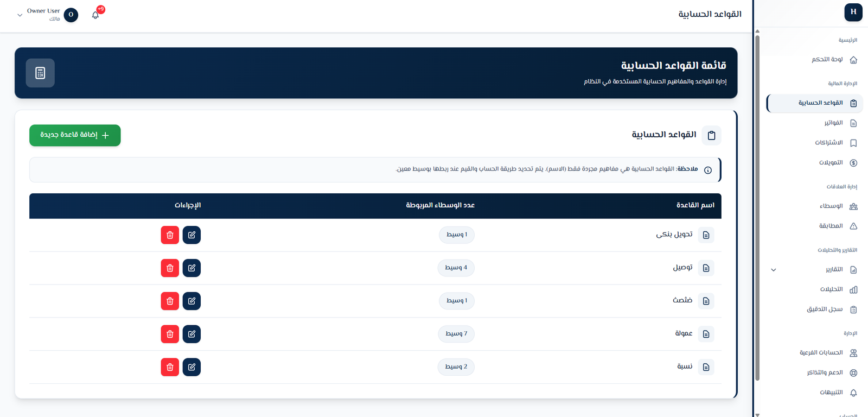This screenshot has height=417, width=868.
Task: Click the info icon in the note box
Action: click(708, 170)
